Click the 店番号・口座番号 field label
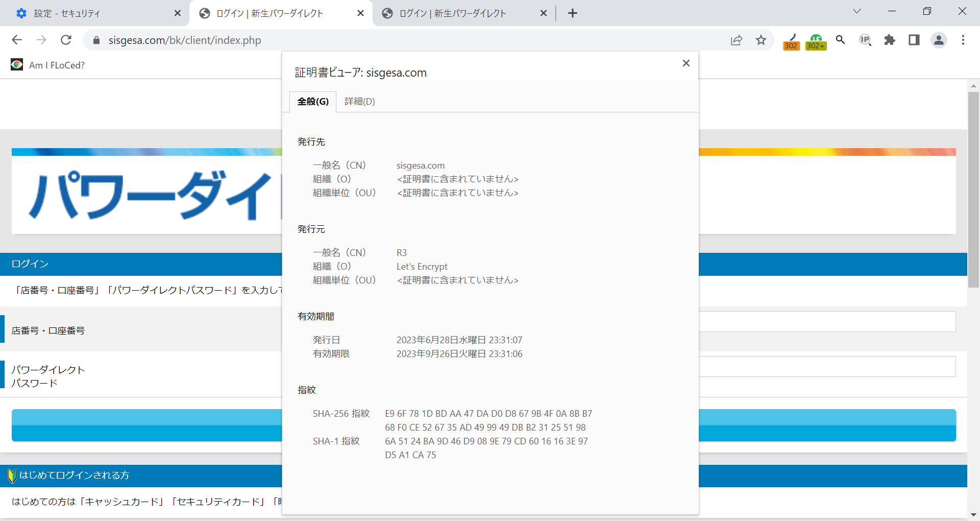Viewport: 980px width, 521px height. tap(48, 331)
